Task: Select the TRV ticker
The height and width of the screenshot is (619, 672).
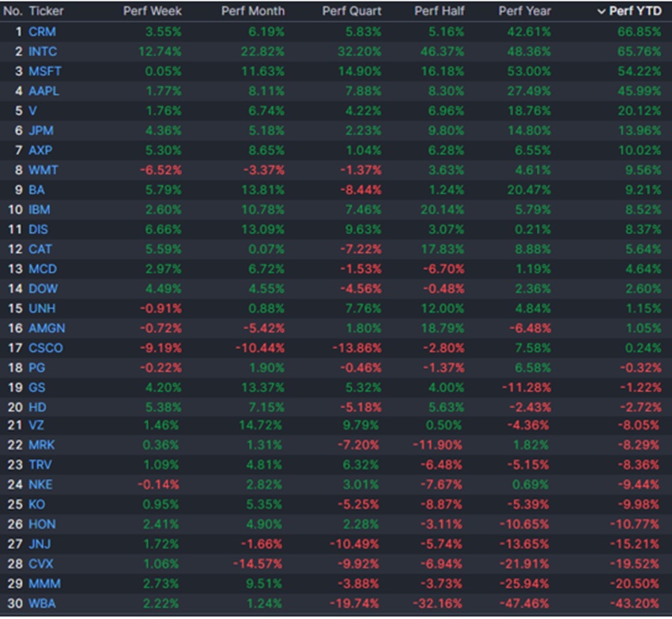Action: point(40,465)
